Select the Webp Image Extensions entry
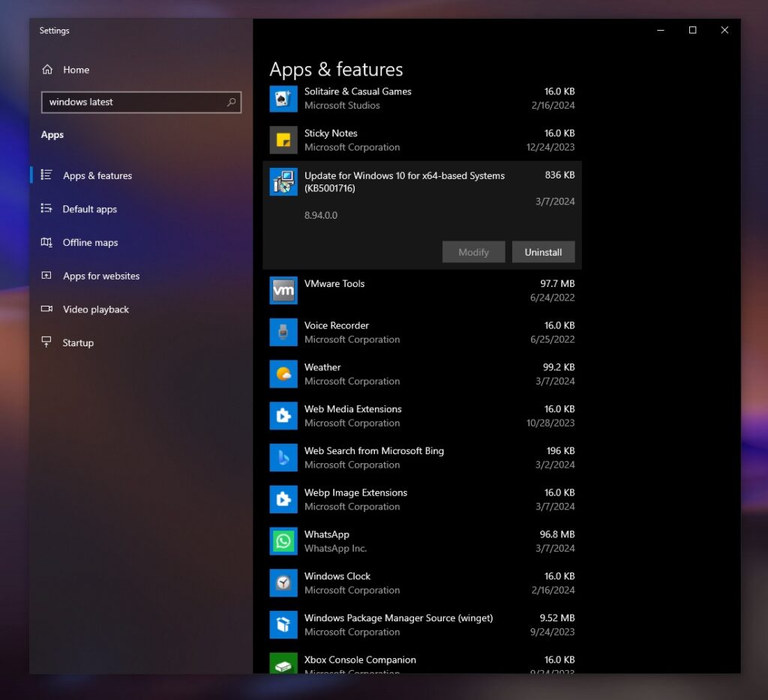 coord(283,499)
